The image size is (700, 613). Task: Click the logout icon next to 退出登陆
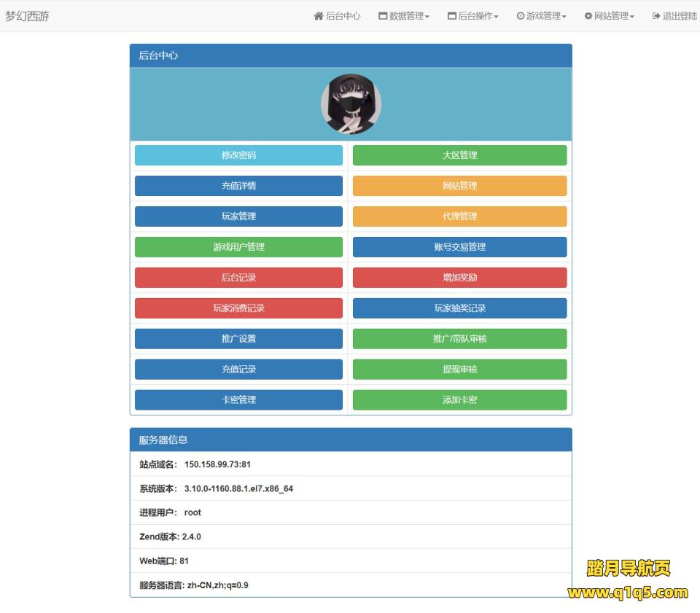(x=655, y=15)
